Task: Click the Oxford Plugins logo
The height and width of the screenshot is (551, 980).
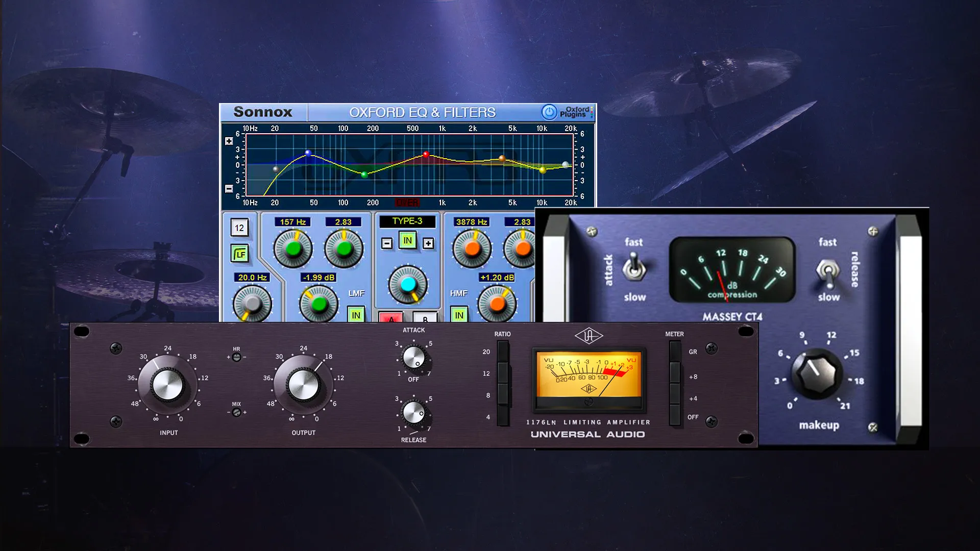Action: click(575, 112)
